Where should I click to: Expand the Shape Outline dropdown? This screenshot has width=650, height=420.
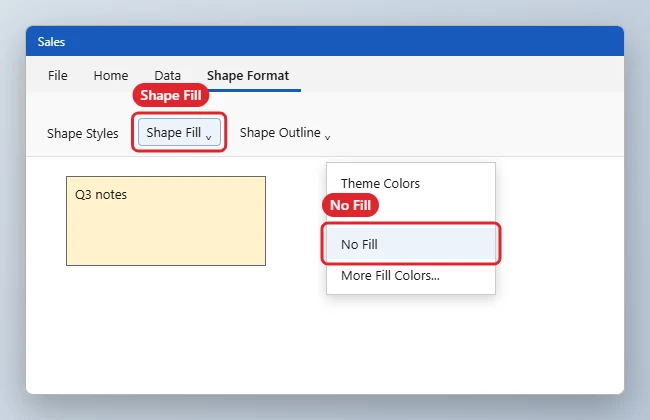point(285,133)
